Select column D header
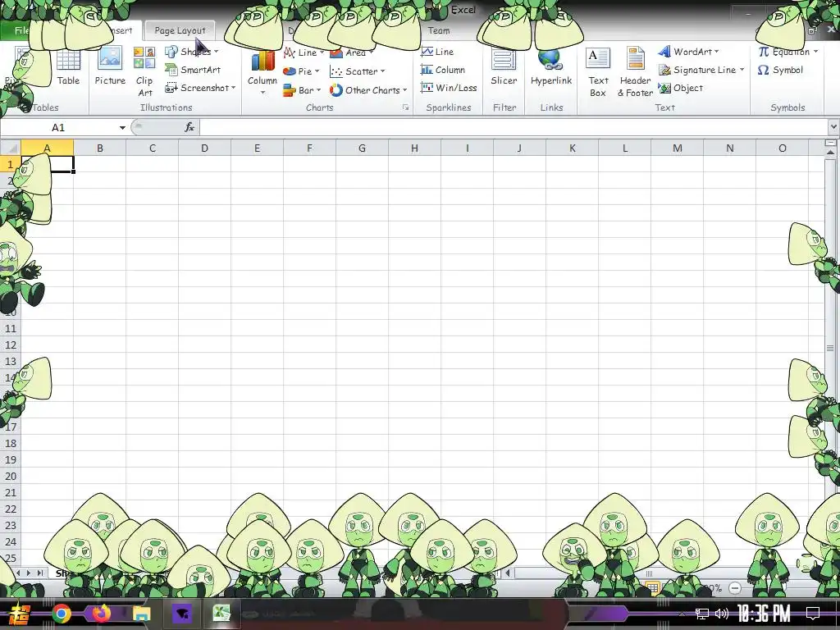 [x=204, y=148]
